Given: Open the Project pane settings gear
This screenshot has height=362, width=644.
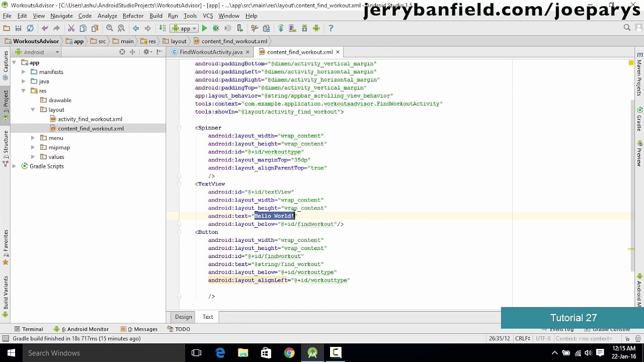Looking at the screenshot, I should click(147, 52).
